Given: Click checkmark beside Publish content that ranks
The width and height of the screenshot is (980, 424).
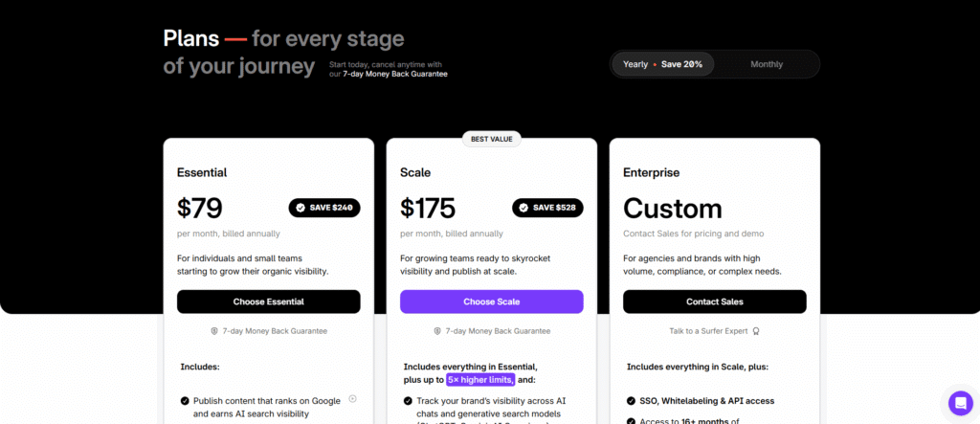Looking at the screenshot, I should tap(185, 401).
